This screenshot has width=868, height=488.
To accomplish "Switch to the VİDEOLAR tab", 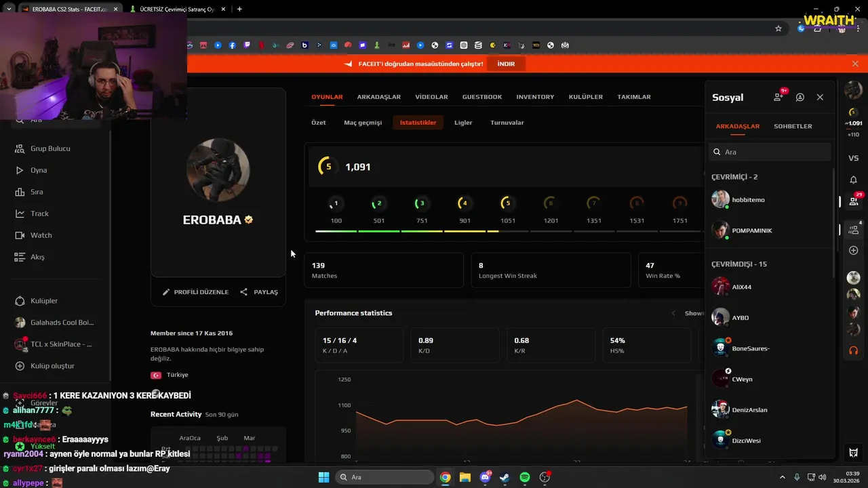I will [x=431, y=97].
